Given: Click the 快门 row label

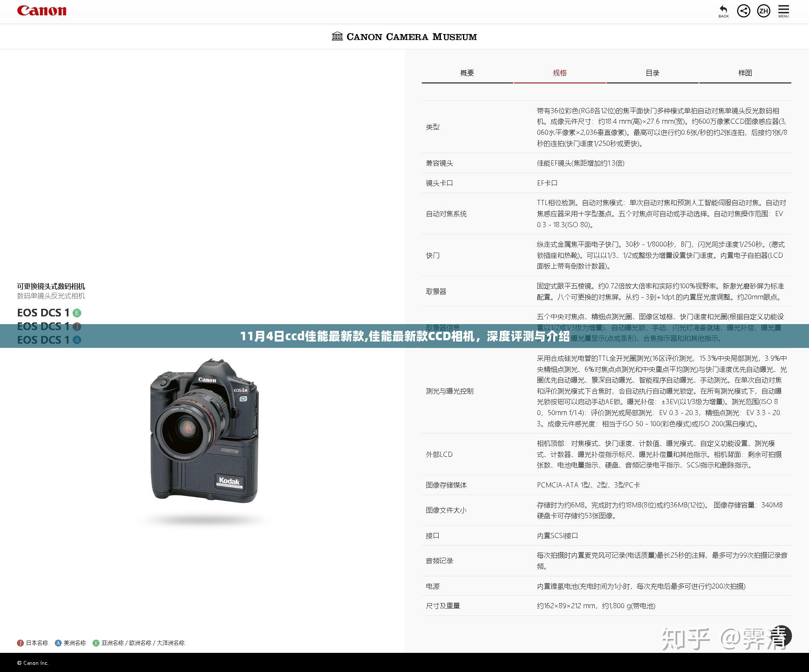Looking at the screenshot, I should [x=433, y=255].
